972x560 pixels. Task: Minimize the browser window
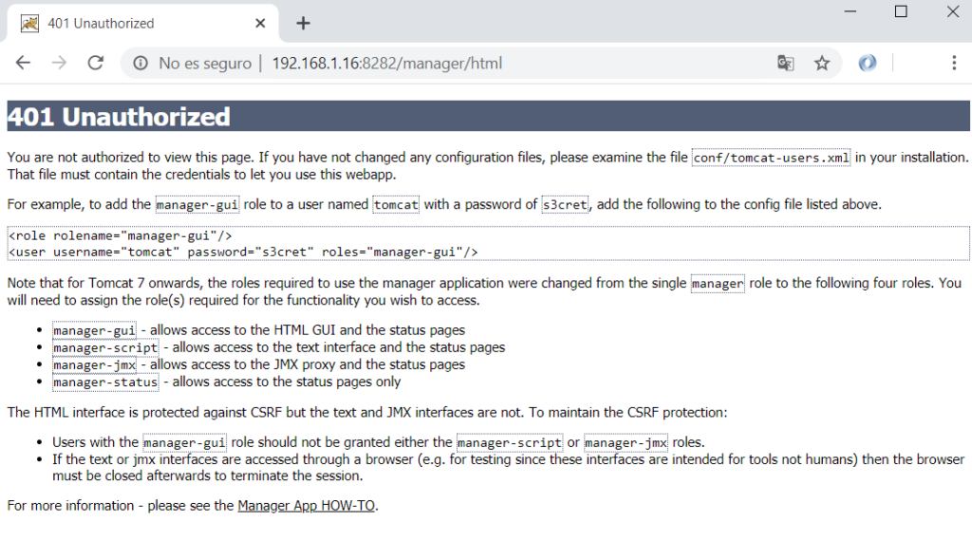click(850, 11)
